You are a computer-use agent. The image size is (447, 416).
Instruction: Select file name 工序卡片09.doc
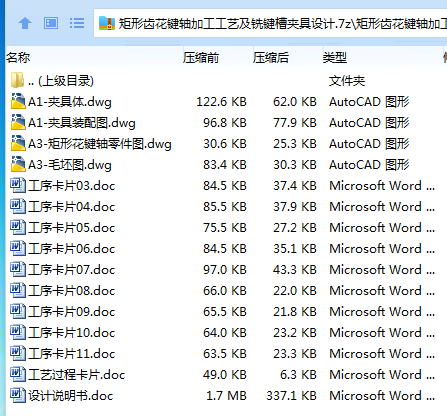point(71,312)
